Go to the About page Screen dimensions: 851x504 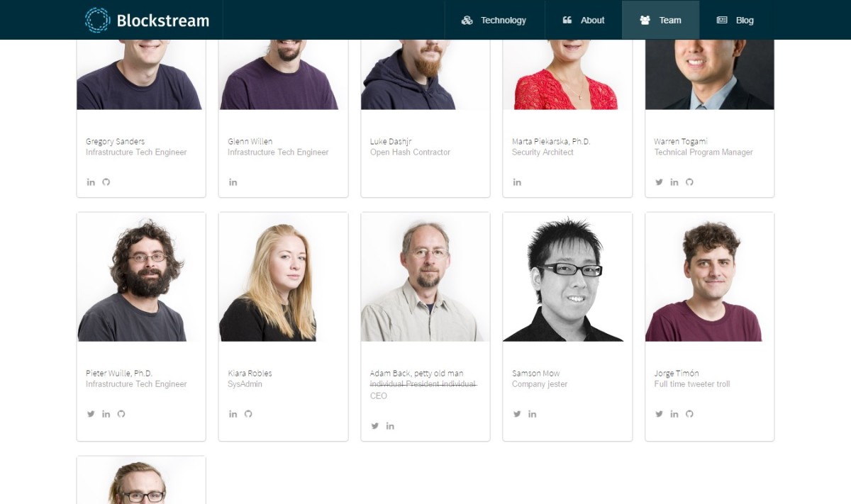tap(584, 20)
